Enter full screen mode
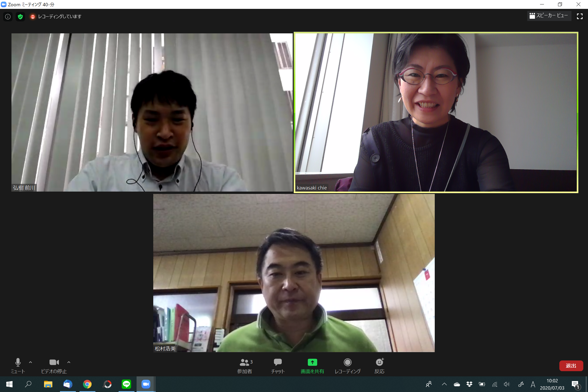This screenshot has width=588, height=392. pos(580,16)
